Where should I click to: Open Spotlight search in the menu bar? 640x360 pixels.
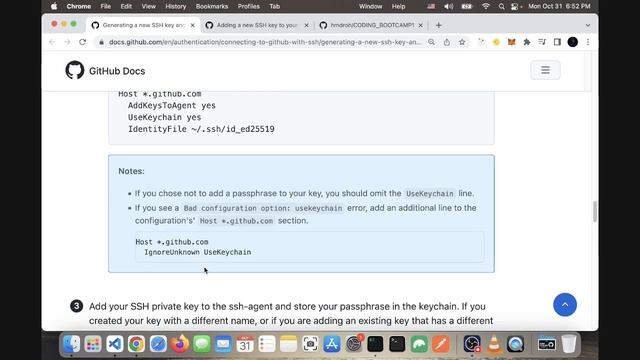pos(502,7)
